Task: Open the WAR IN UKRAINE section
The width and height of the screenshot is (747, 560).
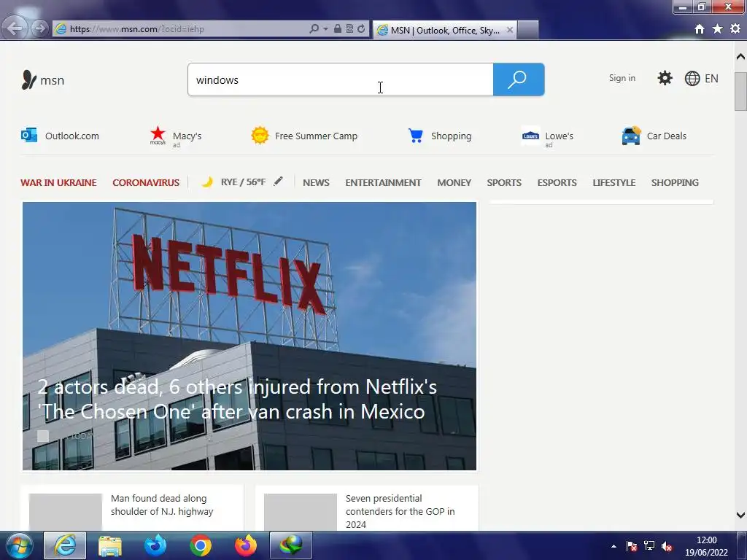Action: click(58, 183)
